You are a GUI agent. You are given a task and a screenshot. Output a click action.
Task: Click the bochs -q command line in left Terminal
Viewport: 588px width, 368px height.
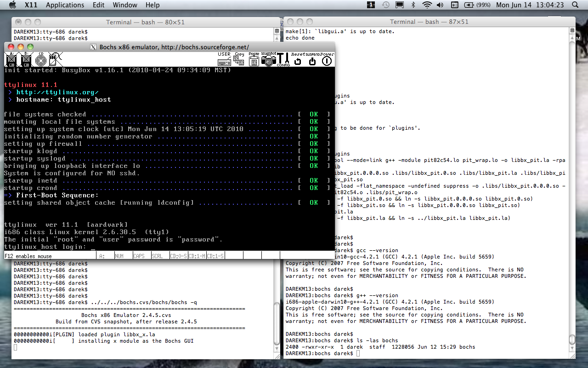(144, 302)
